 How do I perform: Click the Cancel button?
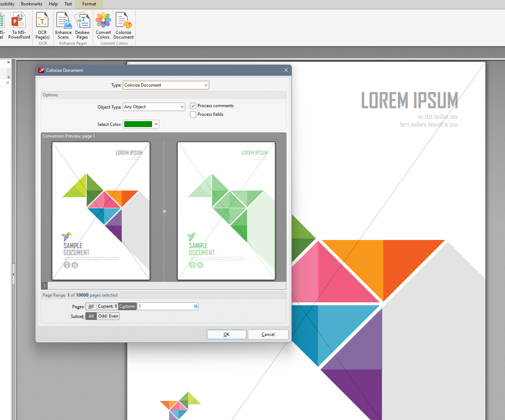point(268,334)
